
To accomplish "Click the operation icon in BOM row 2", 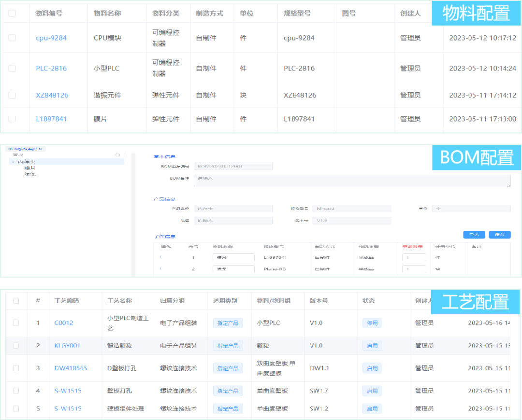I will (161, 269).
